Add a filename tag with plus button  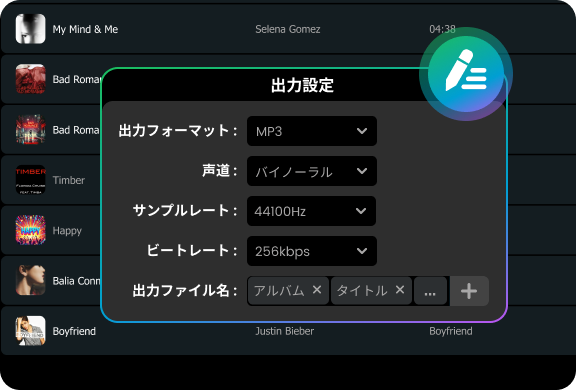[469, 291]
